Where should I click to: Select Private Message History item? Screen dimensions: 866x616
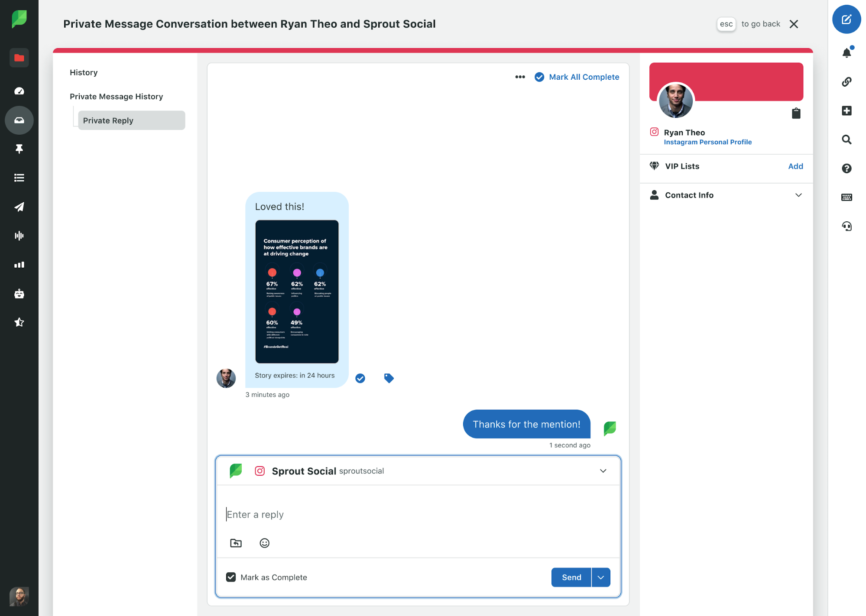(x=116, y=96)
